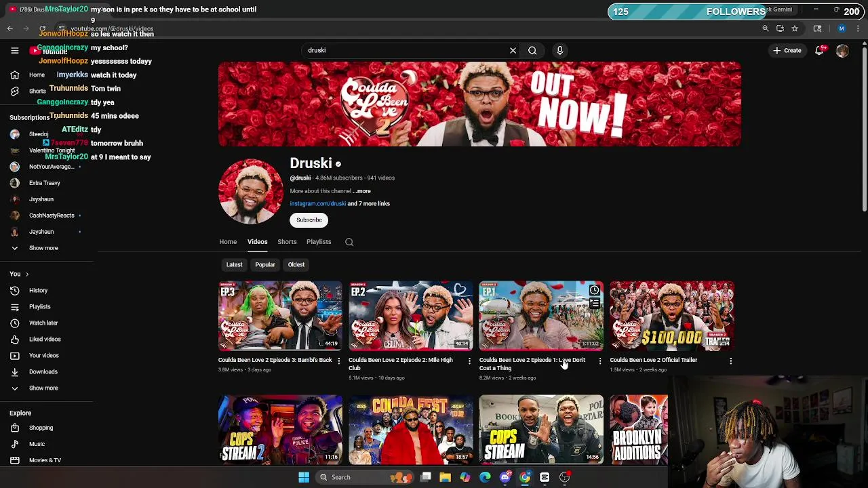Open Coulda Fest video thumbnail
The height and width of the screenshot is (488, 868).
(411, 429)
